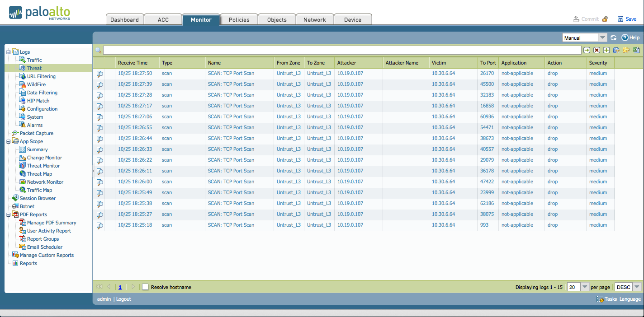644x317 pixels.
Task: Click the Severity column header
Action: (x=600, y=63)
